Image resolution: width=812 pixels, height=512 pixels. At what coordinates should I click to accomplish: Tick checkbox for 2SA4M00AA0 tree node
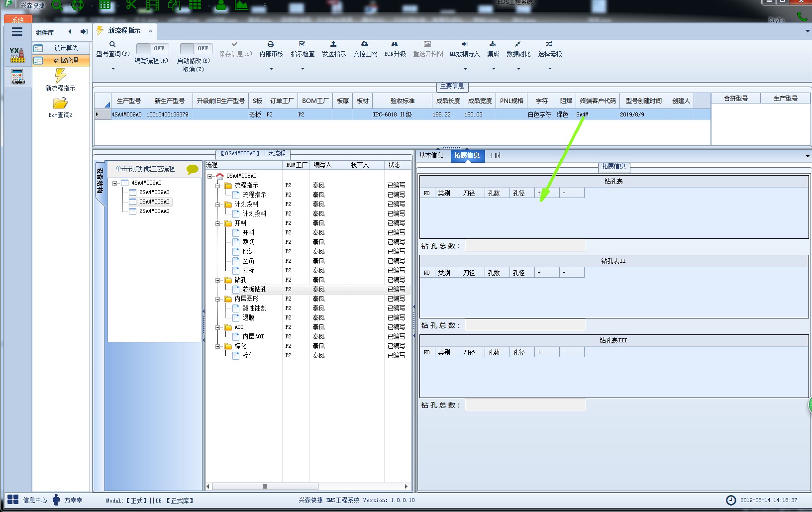pyautogui.click(x=133, y=211)
